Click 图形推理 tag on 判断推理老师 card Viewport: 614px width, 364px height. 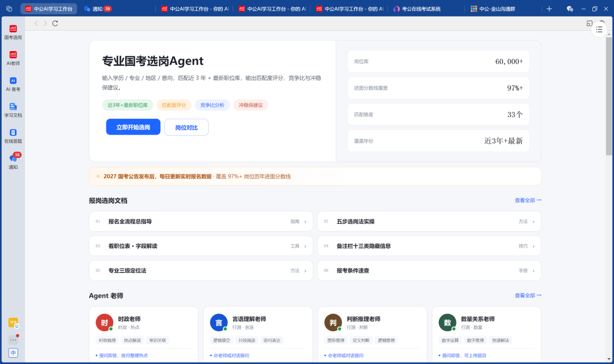tap(336, 341)
